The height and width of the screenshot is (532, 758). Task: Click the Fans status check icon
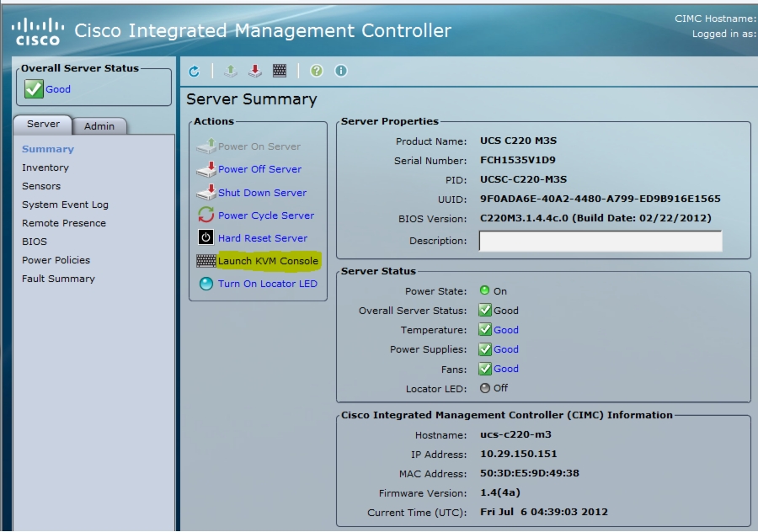click(485, 369)
